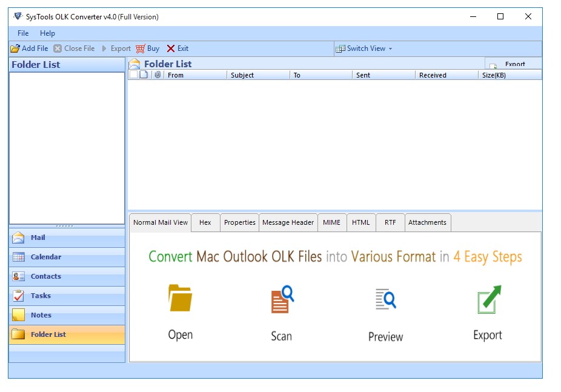Click the Scan document step icon

click(282, 299)
